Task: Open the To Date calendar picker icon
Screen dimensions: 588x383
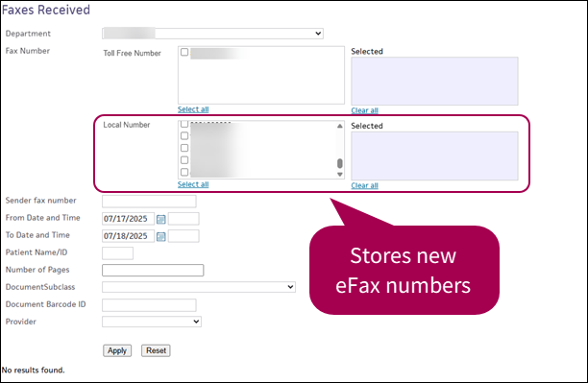Action: [160, 236]
